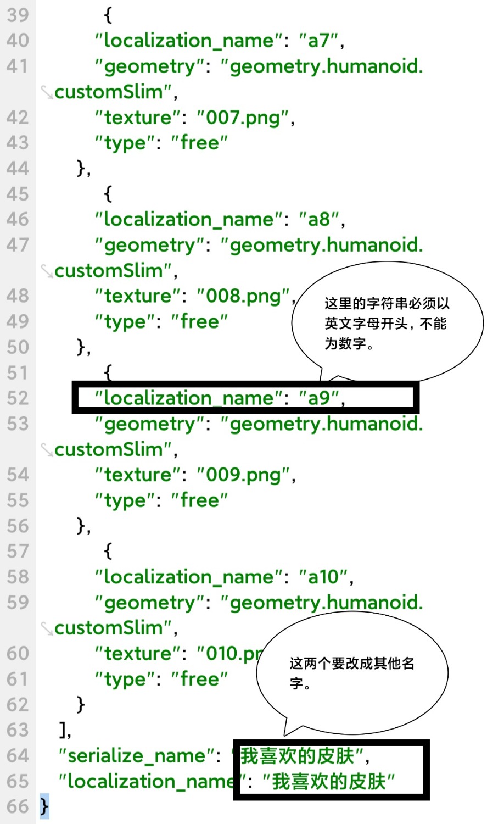The width and height of the screenshot is (504, 824).
Task: Click line number 39 in the gutter
Action: pos(18,15)
